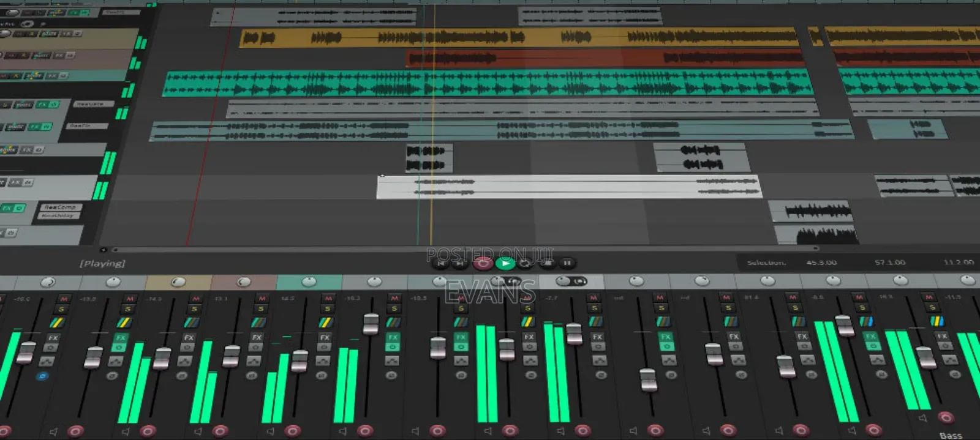
Task: Open the ReaComp effect in track panel
Action: (60, 207)
